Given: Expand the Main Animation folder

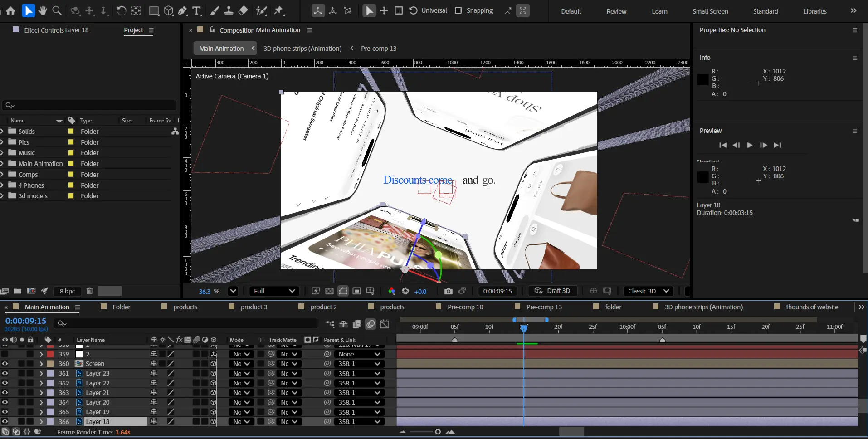Looking at the screenshot, I should pos(3,164).
